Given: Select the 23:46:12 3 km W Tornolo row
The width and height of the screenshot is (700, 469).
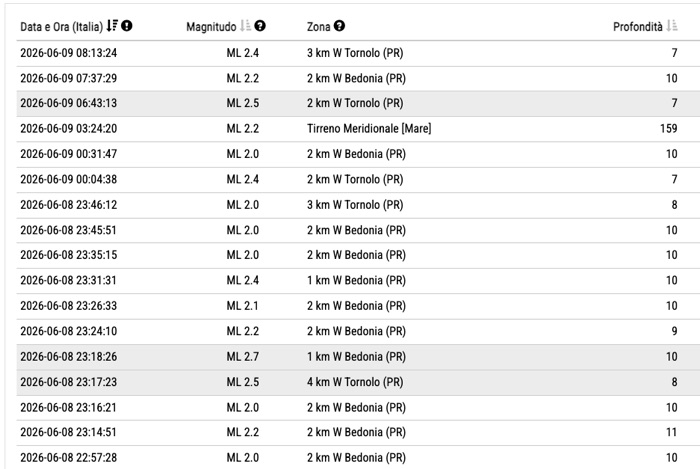Looking at the screenshot, I should (x=358, y=205).
